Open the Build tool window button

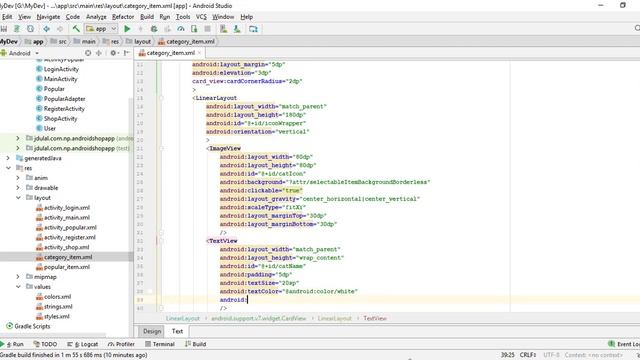(196, 344)
